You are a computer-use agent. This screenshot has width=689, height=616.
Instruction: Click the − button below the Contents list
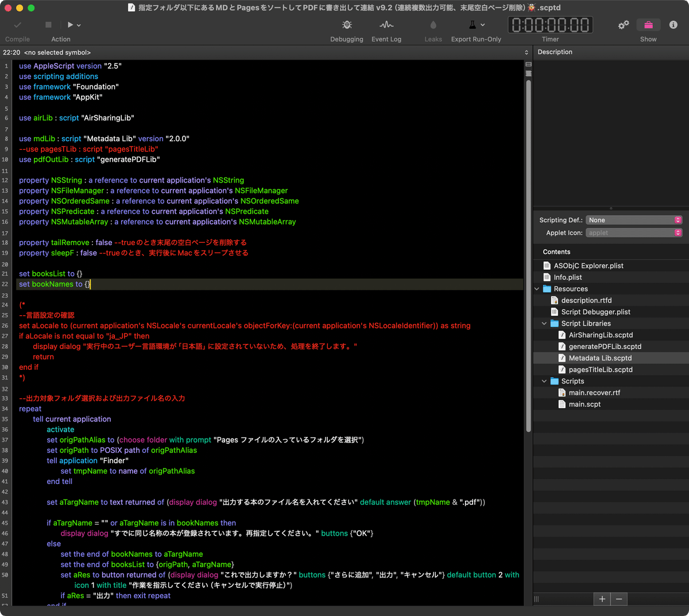619,599
